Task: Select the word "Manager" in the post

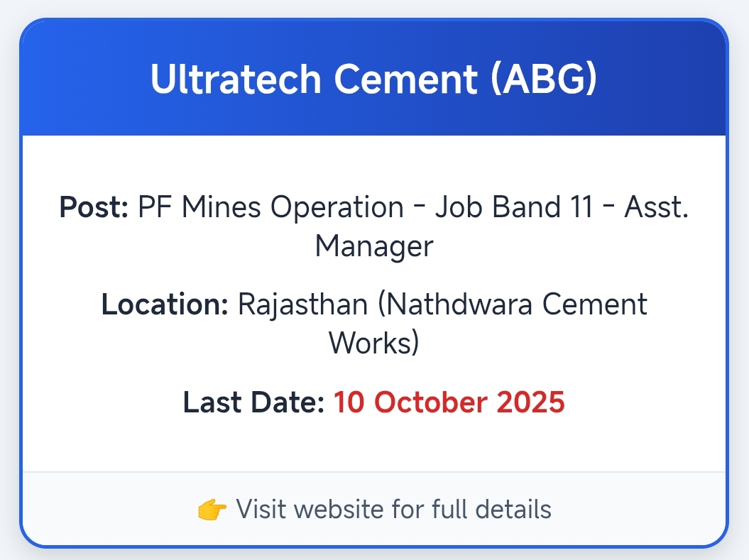Action: (374, 246)
